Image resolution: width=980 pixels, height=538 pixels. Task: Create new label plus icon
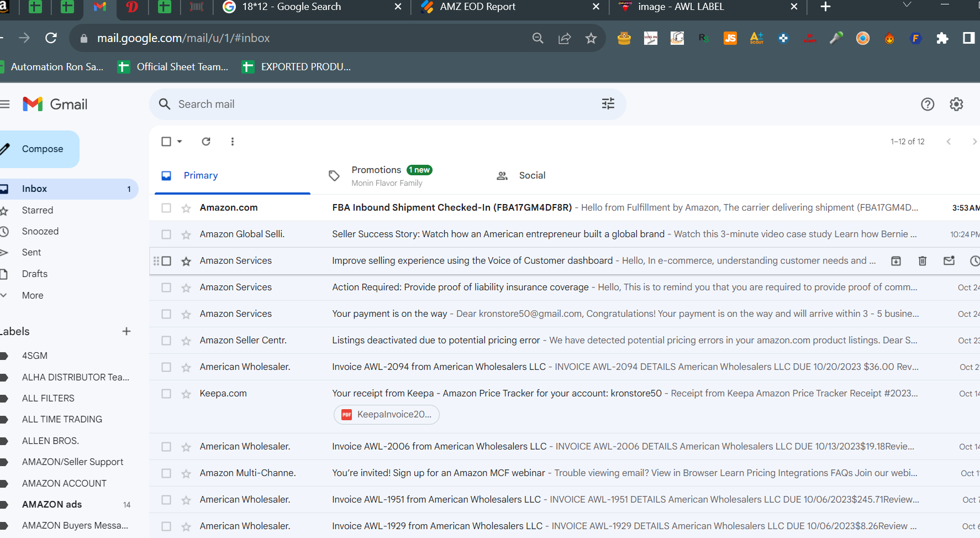[x=127, y=331]
